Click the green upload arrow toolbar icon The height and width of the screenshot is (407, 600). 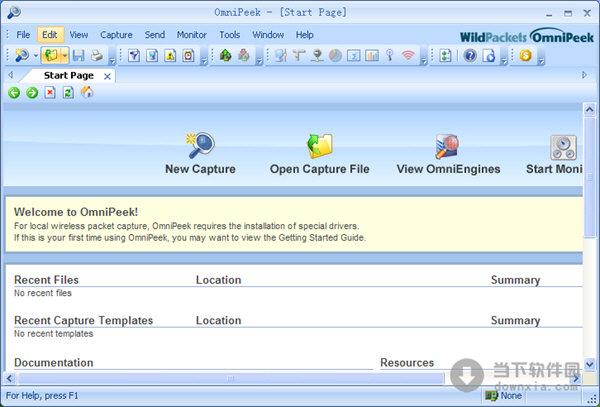[225, 56]
